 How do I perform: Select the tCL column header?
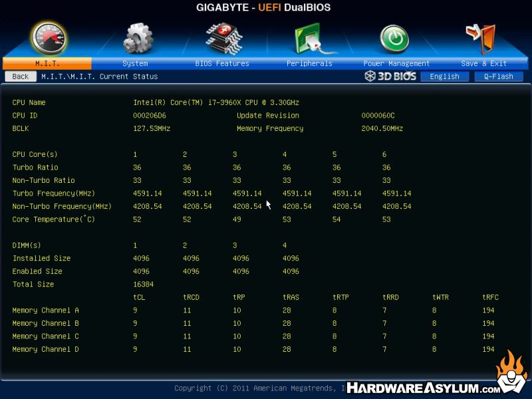139,297
